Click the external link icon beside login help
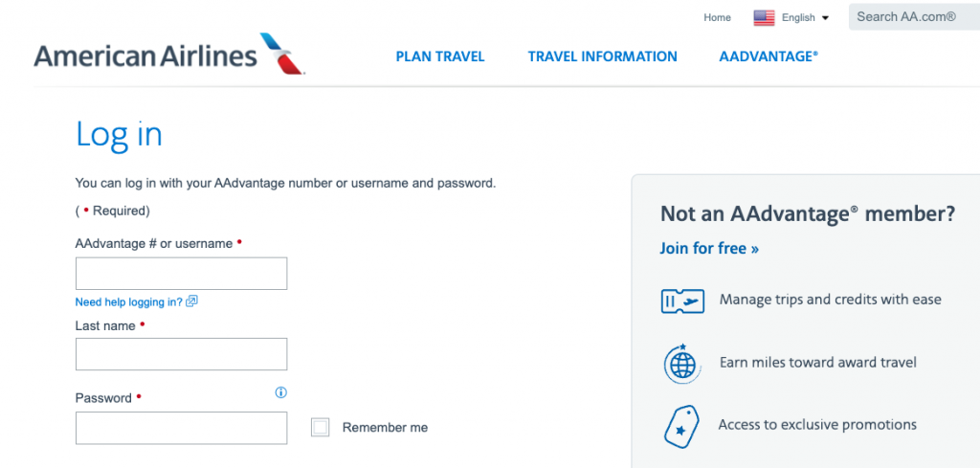This screenshot has height=468, width=980. coord(191,301)
